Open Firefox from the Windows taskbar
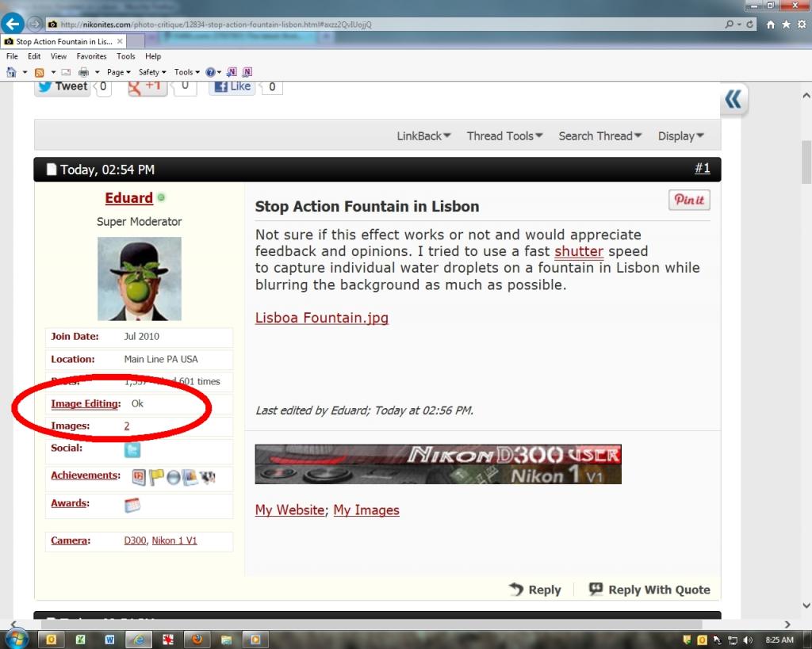The image size is (812, 649). tap(197, 639)
